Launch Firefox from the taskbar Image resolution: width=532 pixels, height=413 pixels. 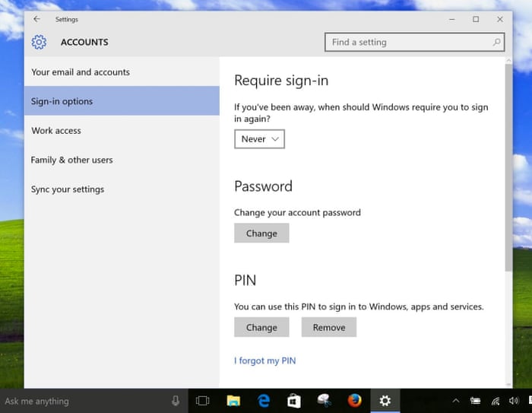click(354, 401)
